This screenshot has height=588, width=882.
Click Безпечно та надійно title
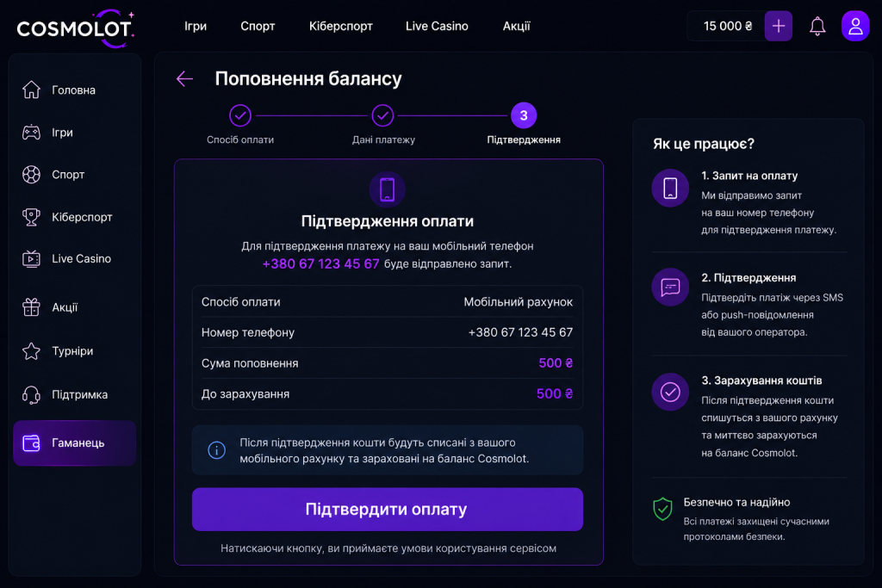(x=736, y=503)
